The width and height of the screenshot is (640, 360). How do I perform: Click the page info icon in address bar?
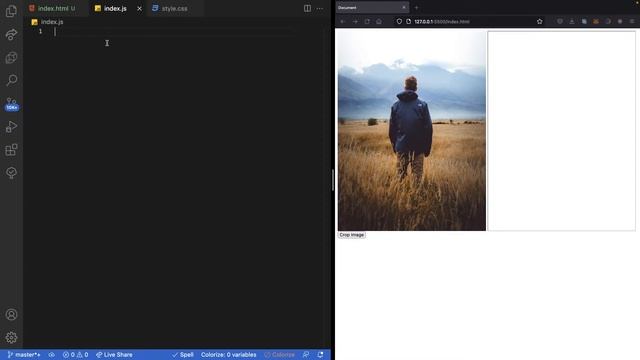pyautogui.click(x=409, y=21)
